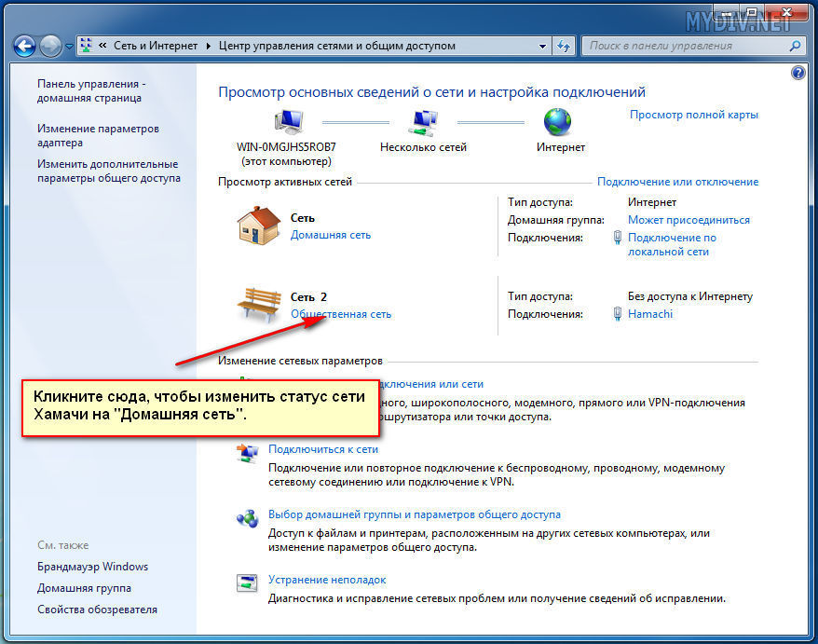Open recent pages dropdown next to forward button

click(69, 46)
